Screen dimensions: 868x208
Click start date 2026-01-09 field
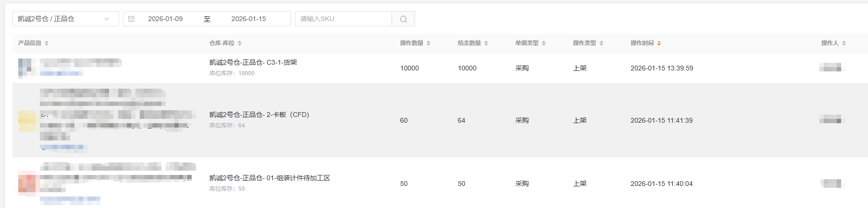pyautogui.click(x=165, y=19)
